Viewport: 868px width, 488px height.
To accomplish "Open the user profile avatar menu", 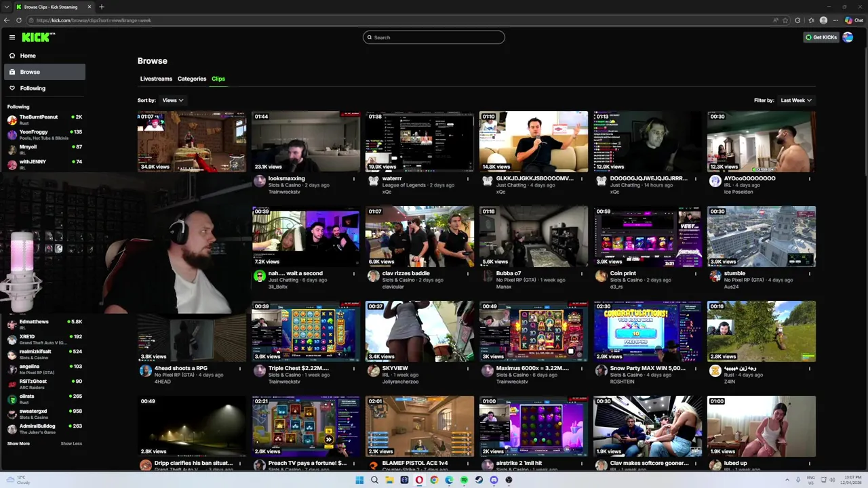I will (x=848, y=37).
